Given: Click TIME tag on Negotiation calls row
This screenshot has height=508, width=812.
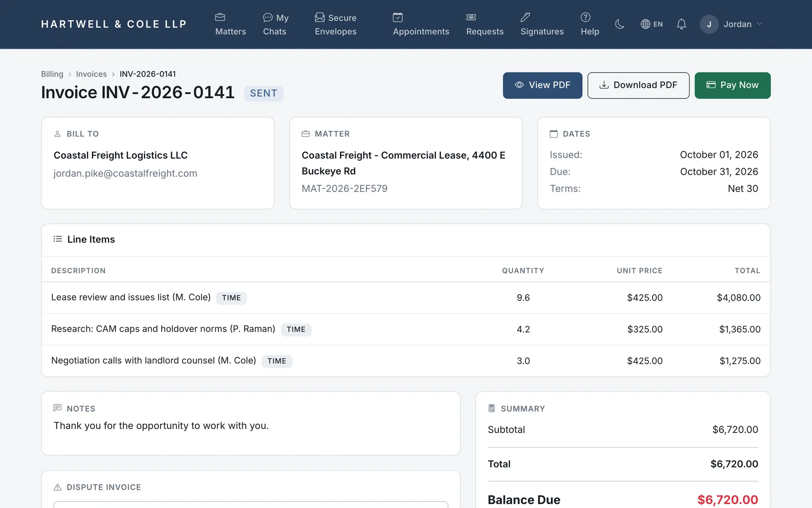Looking at the screenshot, I should click(277, 361).
